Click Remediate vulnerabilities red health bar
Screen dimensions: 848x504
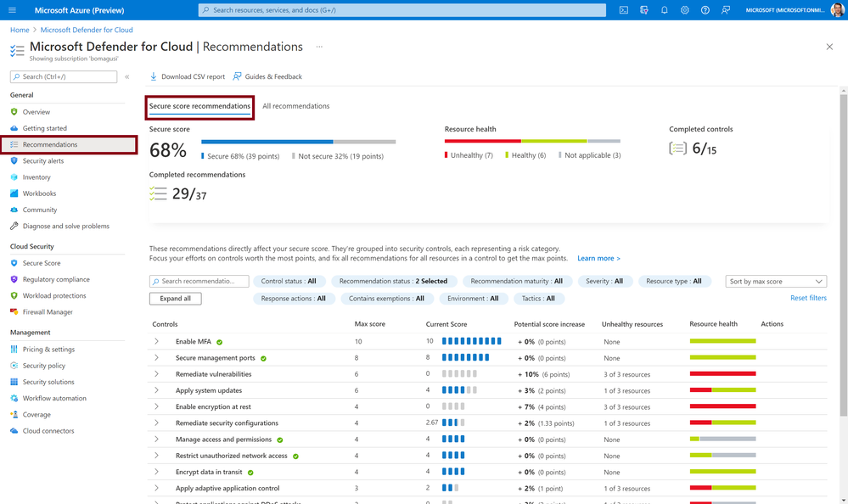coord(722,373)
